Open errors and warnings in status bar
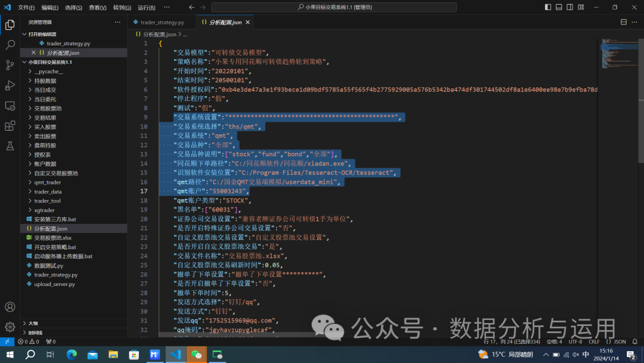The width and height of the screenshot is (644, 363). point(29,342)
